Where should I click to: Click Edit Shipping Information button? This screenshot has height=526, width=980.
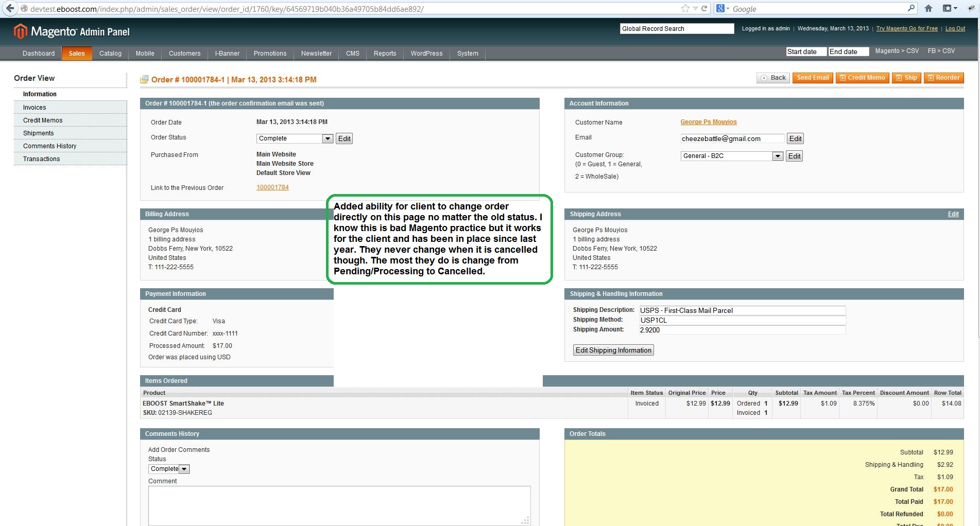613,350
